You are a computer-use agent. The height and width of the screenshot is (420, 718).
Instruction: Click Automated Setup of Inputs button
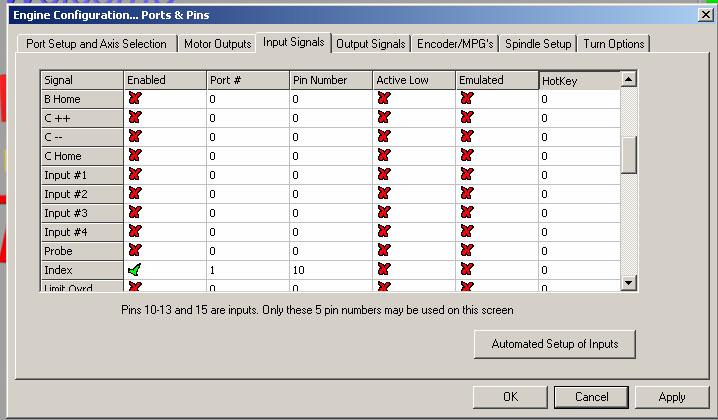point(555,344)
